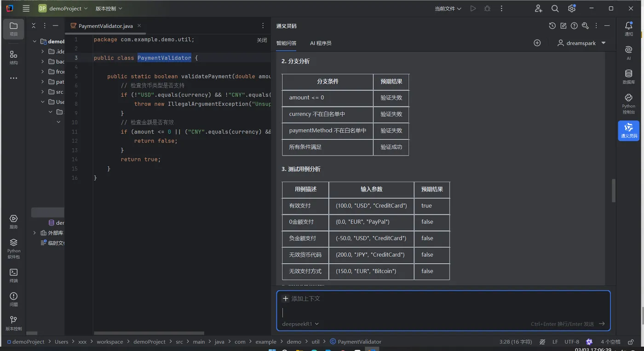Open the Project tool window
The width and height of the screenshot is (644, 351).
point(14,28)
